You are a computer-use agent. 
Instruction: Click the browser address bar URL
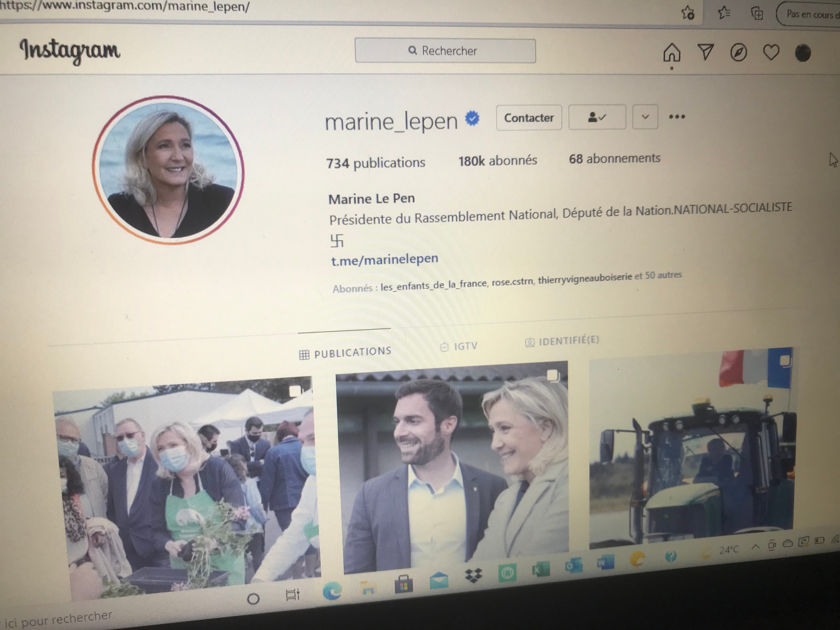coord(125,6)
